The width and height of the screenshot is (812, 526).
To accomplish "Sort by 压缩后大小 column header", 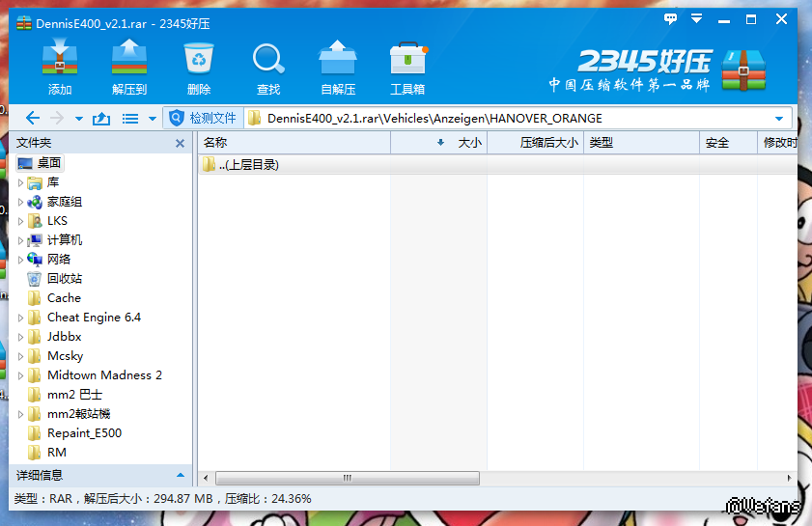I will (536, 143).
